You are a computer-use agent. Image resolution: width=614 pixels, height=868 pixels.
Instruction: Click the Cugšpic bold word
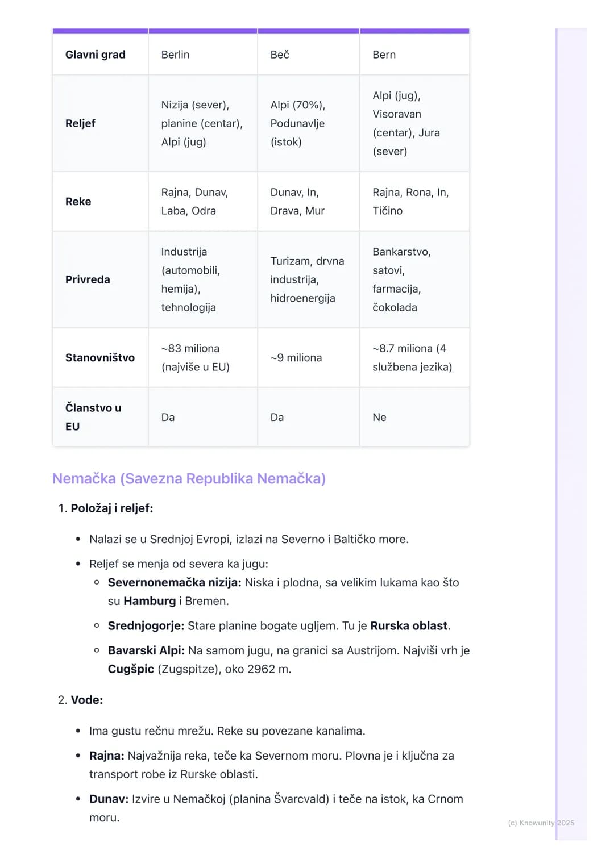(131, 669)
